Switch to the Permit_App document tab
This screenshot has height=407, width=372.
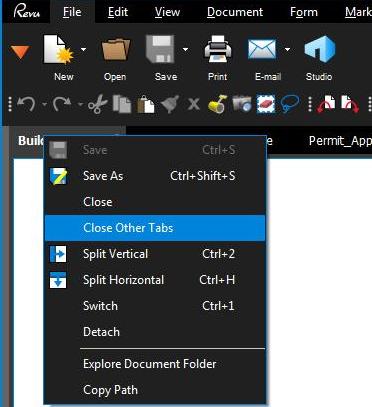pyautogui.click(x=340, y=141)
